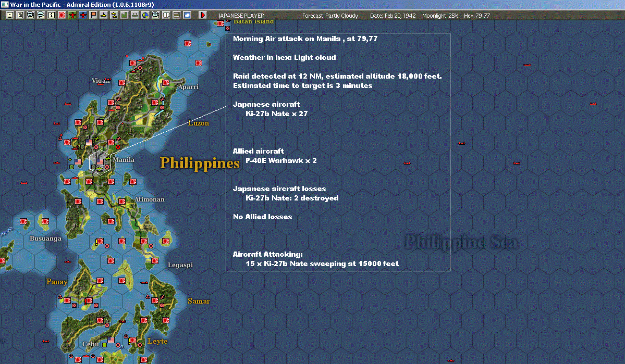Viewport: 625px width, 364px height.
Task: Open the information "i" icon
Action: click(52, 15)
